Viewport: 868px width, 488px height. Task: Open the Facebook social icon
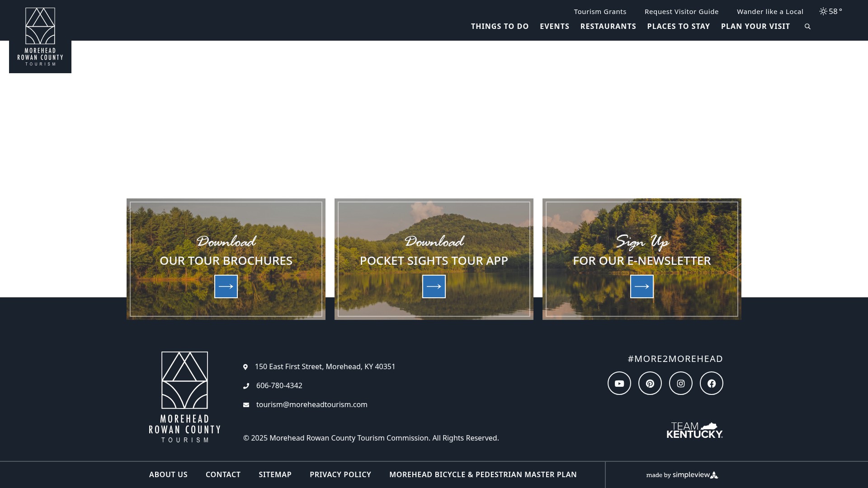point(712,383)
